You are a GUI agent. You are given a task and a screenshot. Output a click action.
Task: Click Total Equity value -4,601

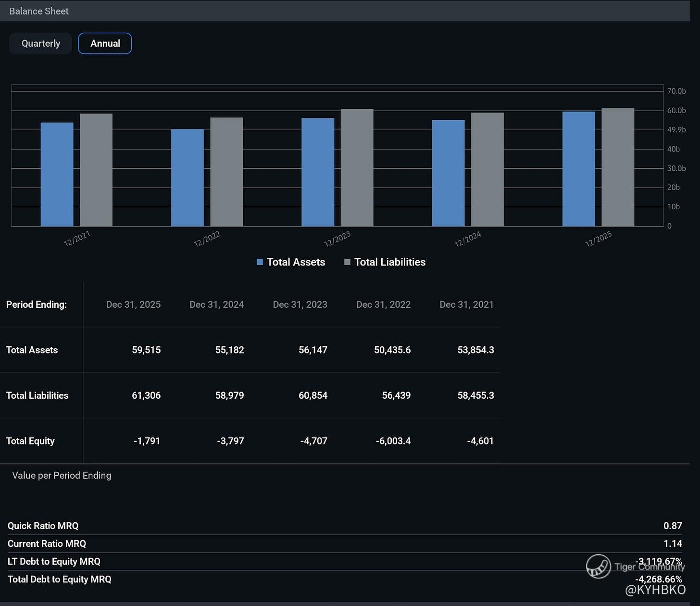point(480,441)
